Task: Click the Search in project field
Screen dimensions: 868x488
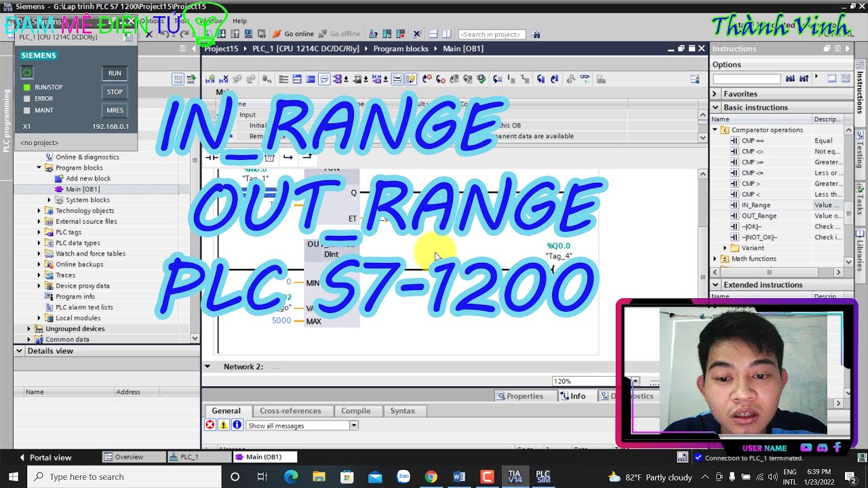Action: [x=492, y=34]
